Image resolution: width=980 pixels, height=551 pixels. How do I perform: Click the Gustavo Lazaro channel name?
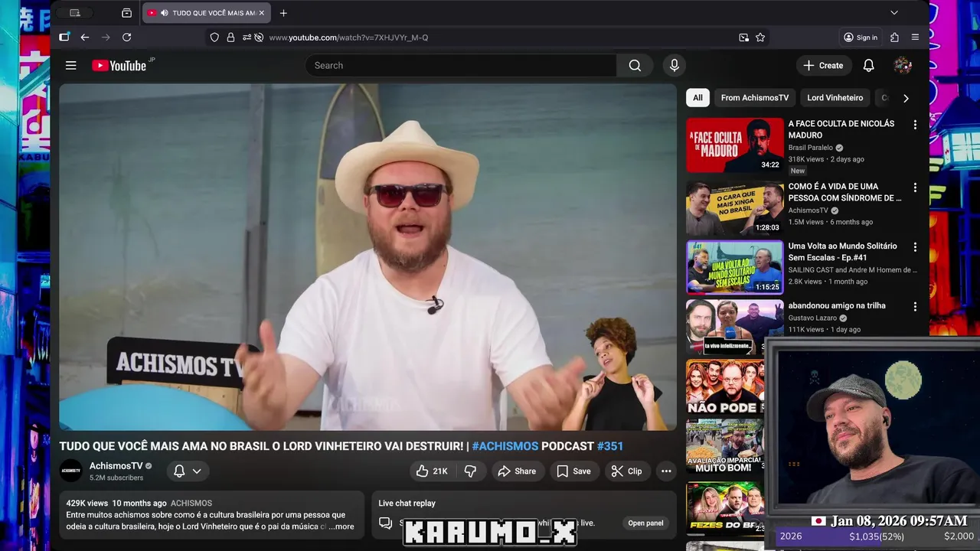click(812, 318)
